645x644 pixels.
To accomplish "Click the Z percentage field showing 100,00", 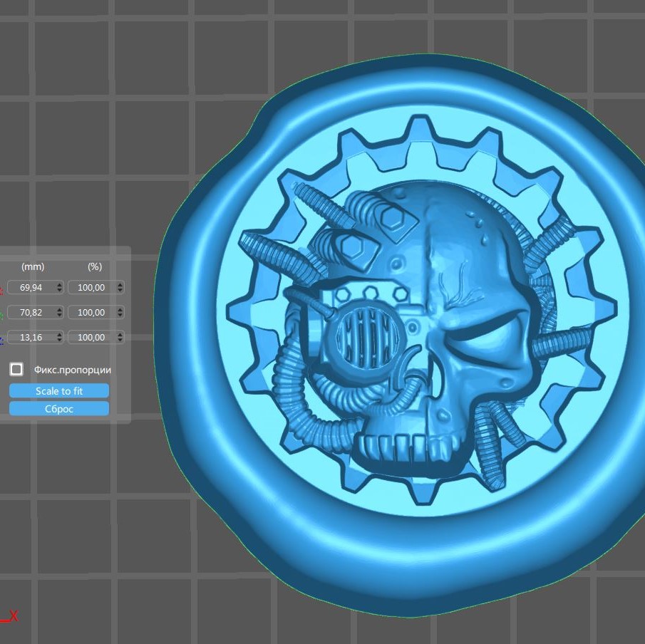I will point(91,337).
